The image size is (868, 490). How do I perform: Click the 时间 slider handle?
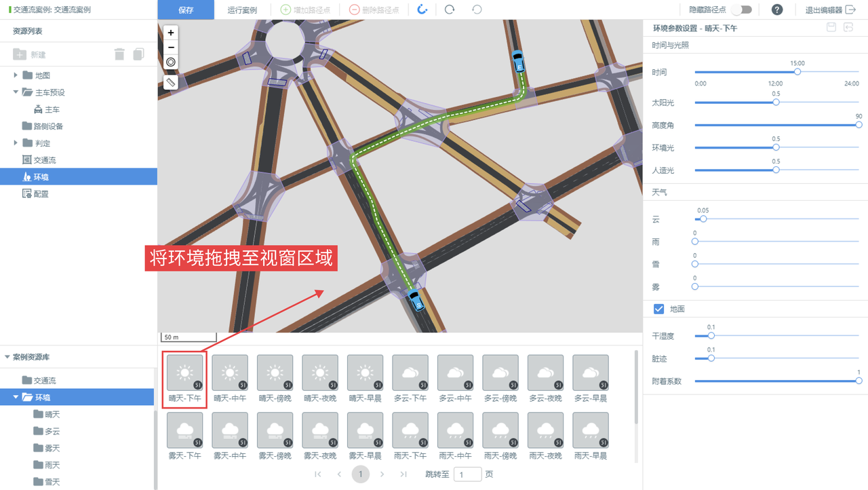797,72
